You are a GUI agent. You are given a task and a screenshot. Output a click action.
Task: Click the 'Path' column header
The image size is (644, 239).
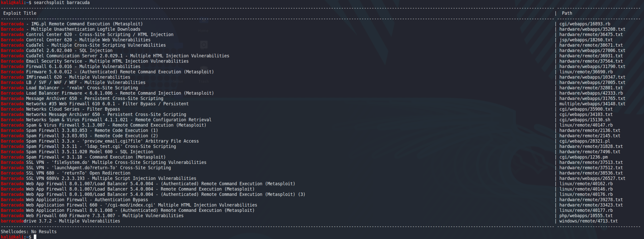coord(567,13)
